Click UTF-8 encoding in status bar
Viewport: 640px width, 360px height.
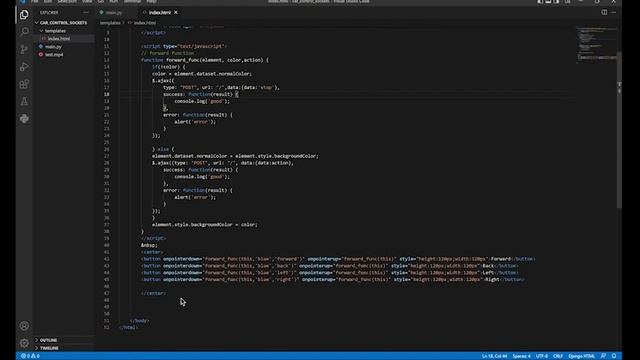(542, 356)
